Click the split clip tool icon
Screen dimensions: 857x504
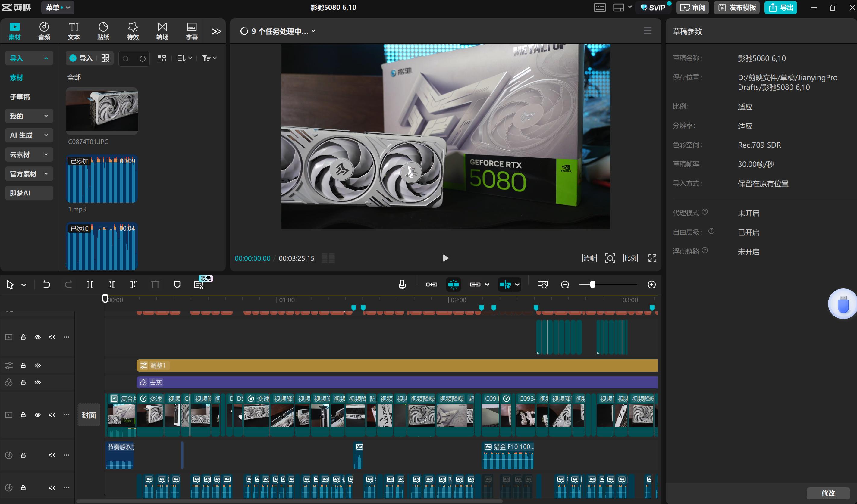(90, 285)
